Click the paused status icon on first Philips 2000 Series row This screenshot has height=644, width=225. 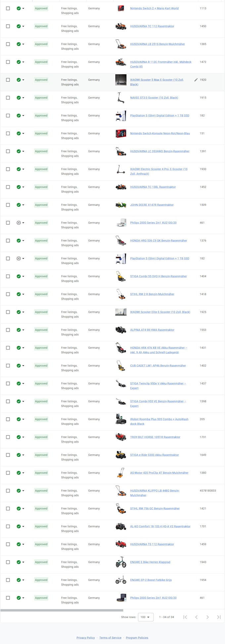19,223
